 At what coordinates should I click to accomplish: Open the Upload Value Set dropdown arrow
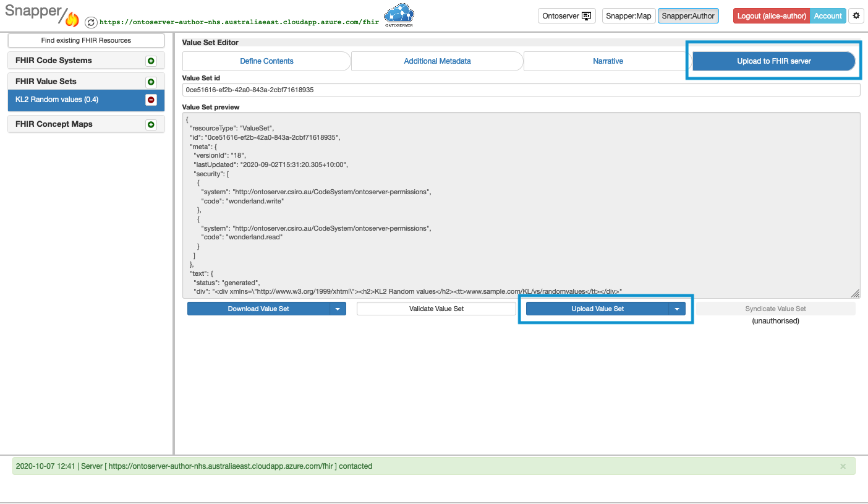pos(678,309)
